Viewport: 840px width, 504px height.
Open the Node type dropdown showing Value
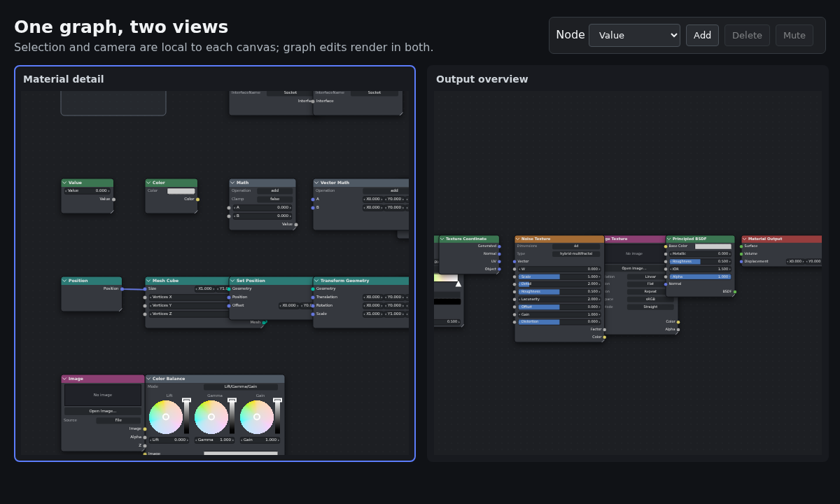click(634, 36)
